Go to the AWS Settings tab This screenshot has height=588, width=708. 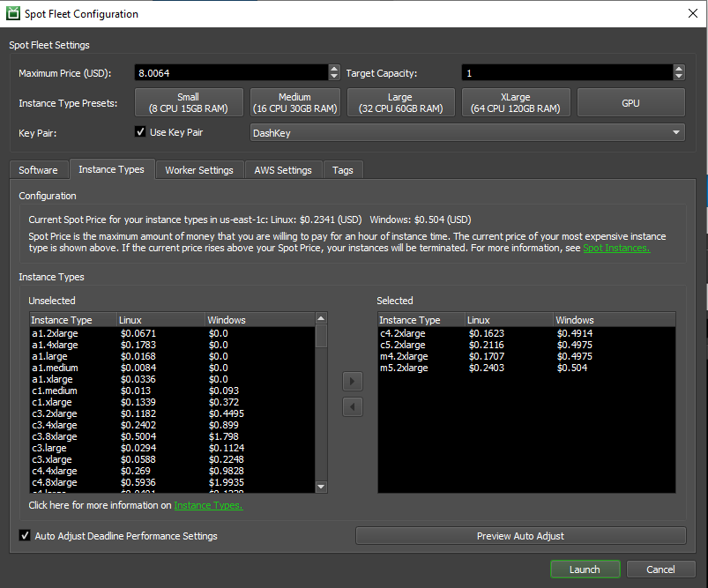(x=283, y=170)
